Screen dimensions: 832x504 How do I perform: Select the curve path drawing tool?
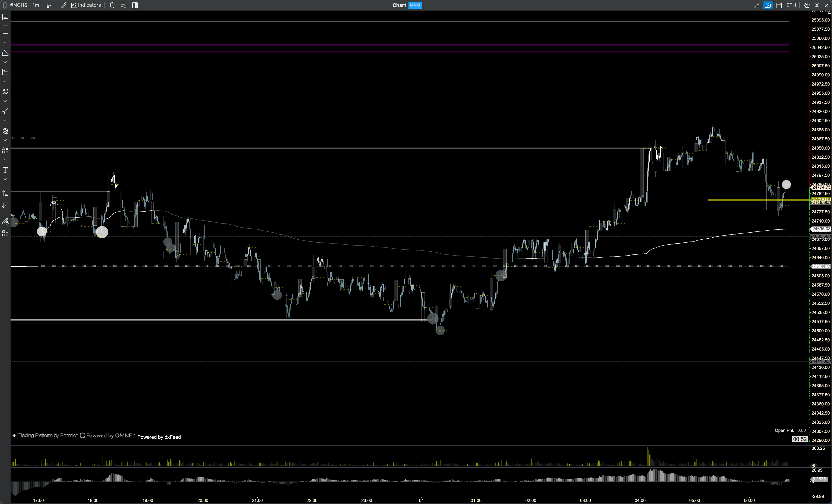[x=5, y=111]
